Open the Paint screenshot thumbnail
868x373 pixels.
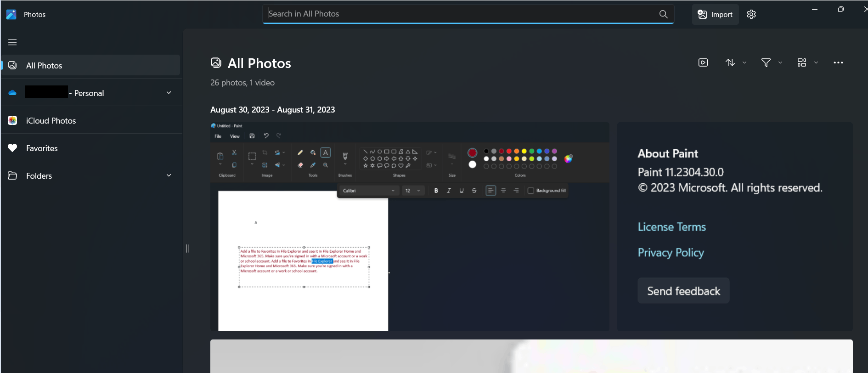[410, 226]
